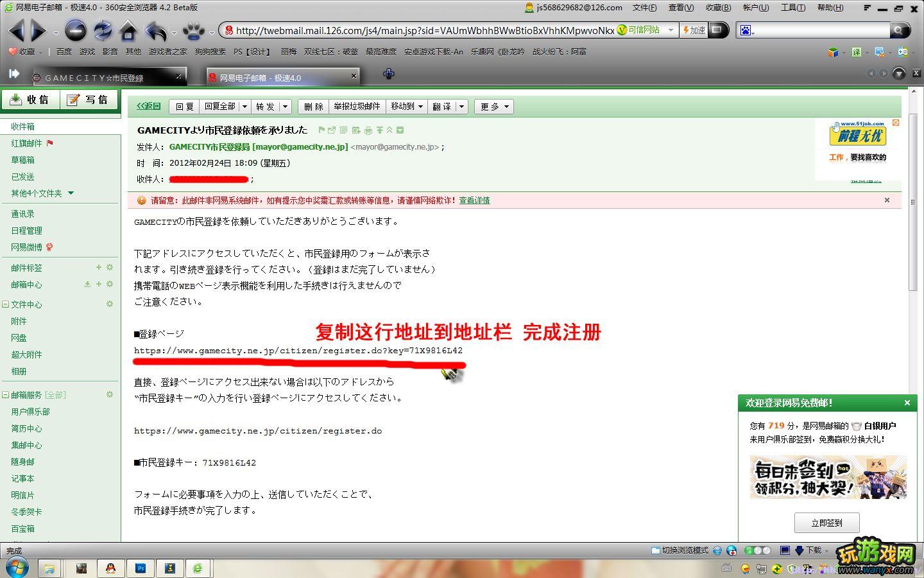Click the screenshot scissors extension icon
This screenshot has height=578, width=924.
[880, 52]
